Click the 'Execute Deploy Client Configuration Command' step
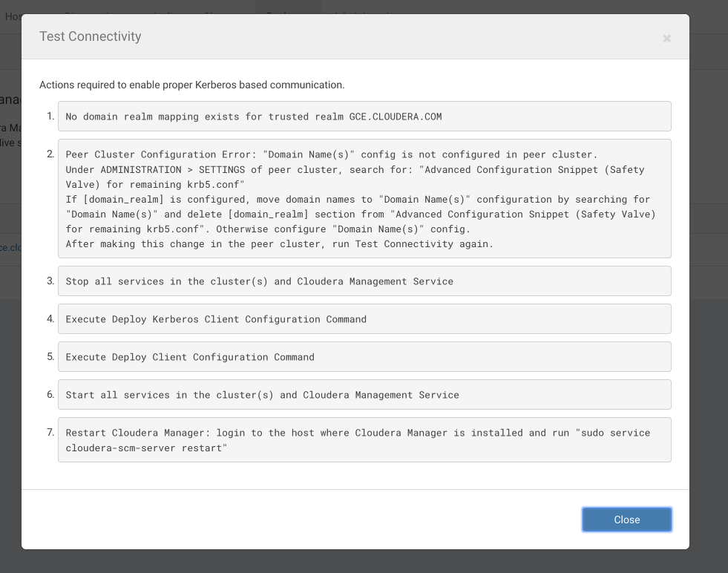Viewport: 728px width, 573px height. coord(190,357)
